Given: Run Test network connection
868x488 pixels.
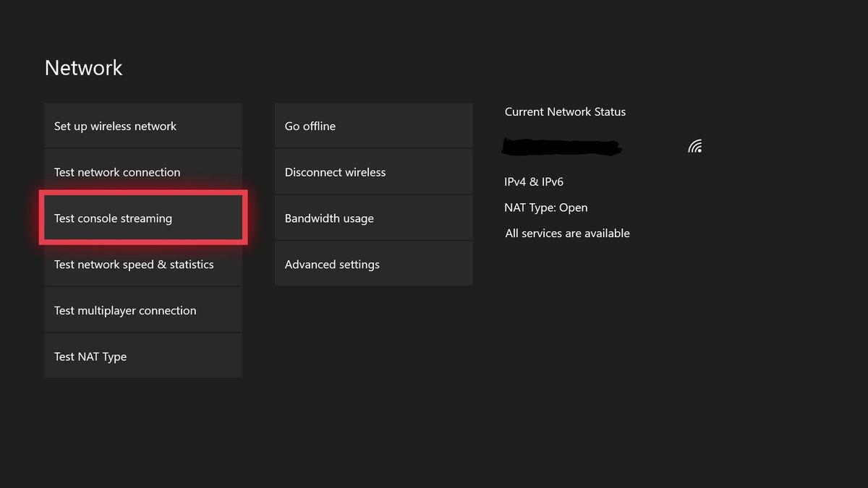Looking at the screenshot, I should point(142,171).
